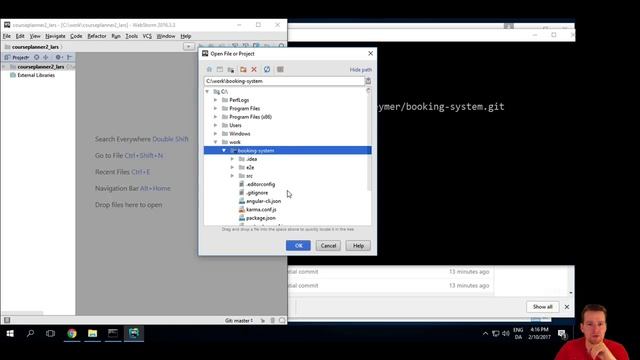The width and height of the screenshot is (640, 360).
Task: Refresh the file tree
Action: (267, 69)
